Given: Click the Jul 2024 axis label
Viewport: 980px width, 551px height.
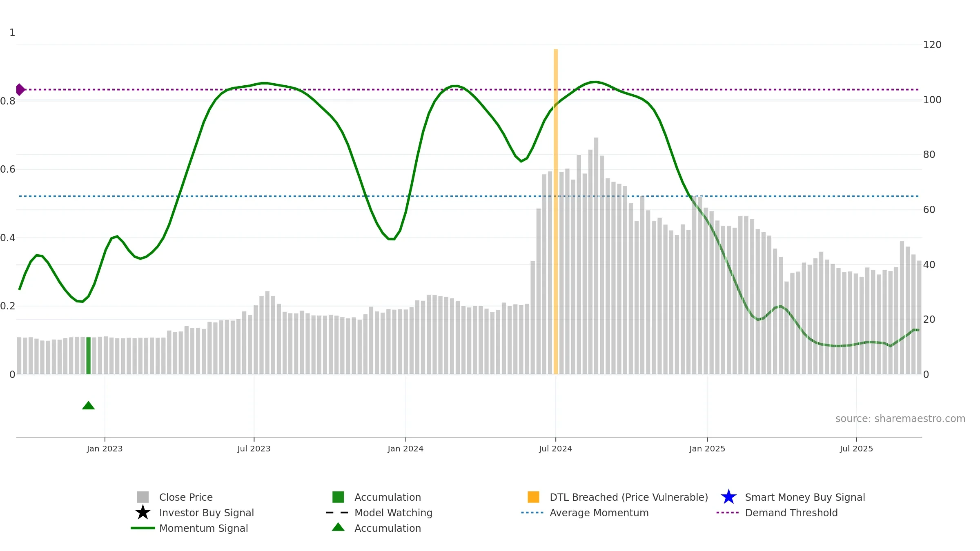Looking at the screenshot, I should coord(555,449).
